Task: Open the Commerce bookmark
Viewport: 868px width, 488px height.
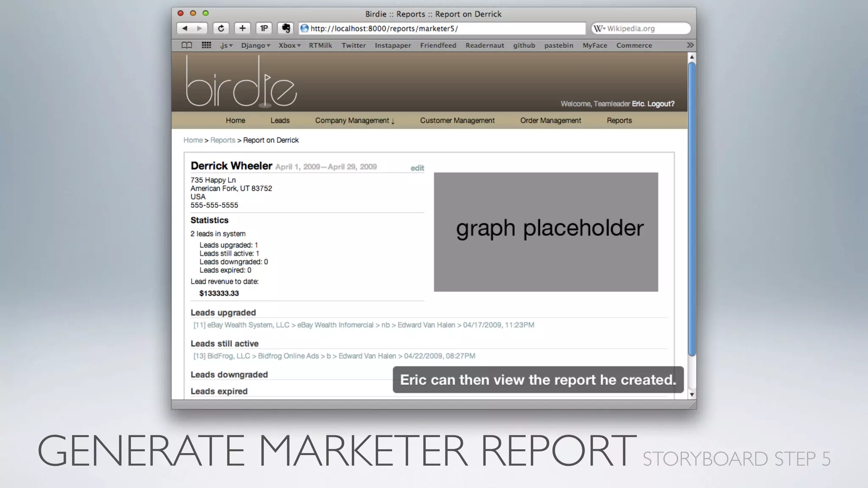Action: (x=634, y=45)
